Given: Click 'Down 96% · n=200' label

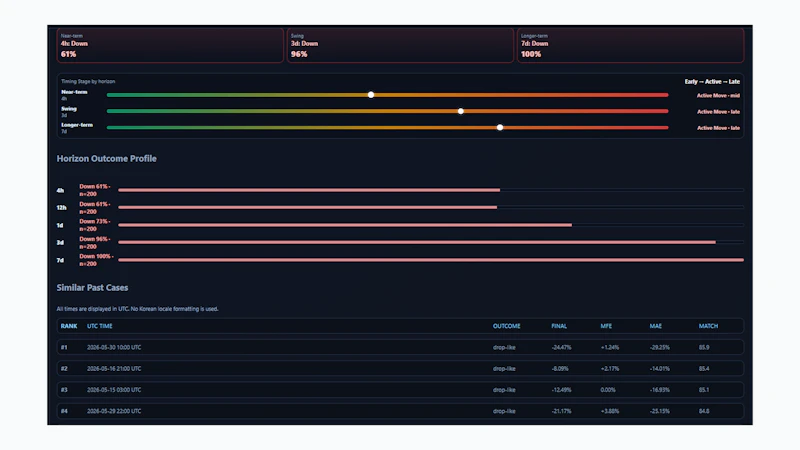Looking at the screenshot, I should coord(94,242).
